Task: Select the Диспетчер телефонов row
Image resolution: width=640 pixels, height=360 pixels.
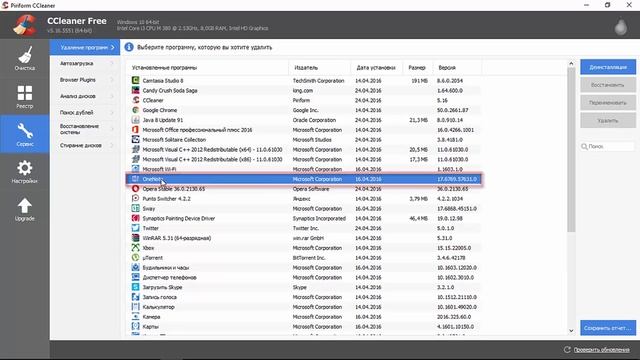Action: [x=304, y=277]
